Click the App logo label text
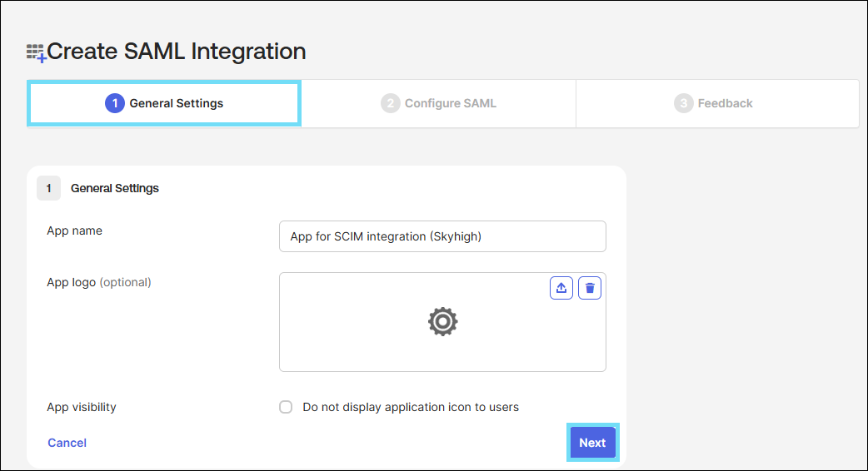Image resolution: width=868 pixels, height=471 pixels. (98, 282)
